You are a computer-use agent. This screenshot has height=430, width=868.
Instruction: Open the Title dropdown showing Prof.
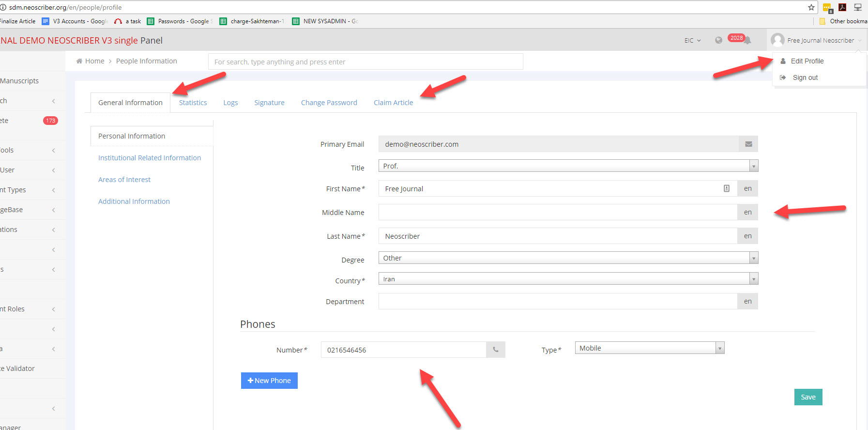point(568,166)
